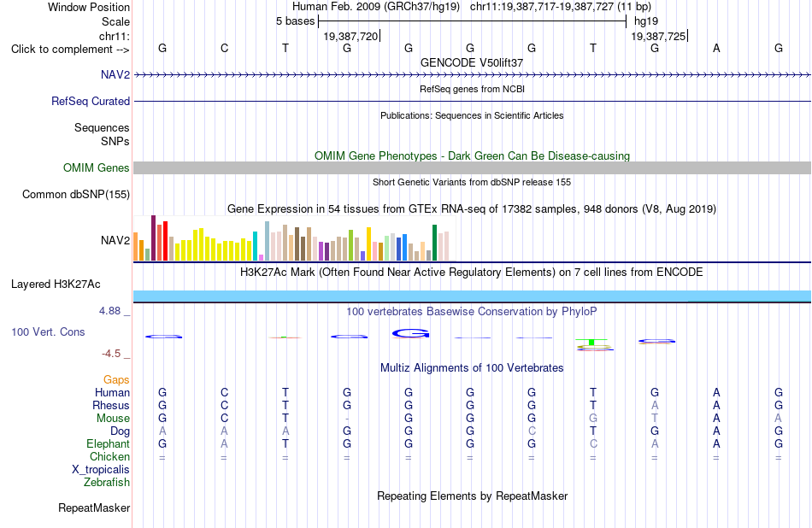Select the Sequences sub-track label

102,127
